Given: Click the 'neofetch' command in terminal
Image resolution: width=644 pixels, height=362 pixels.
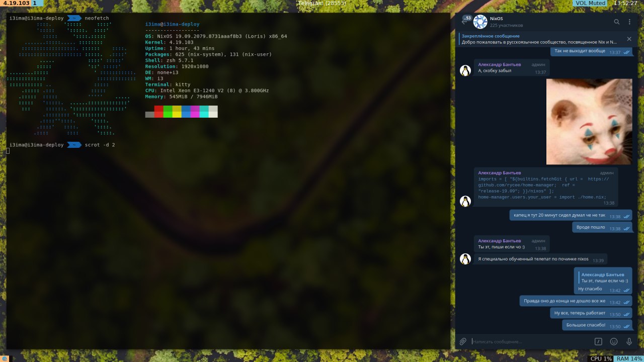Looking at the screenshot, I should 97,18.
